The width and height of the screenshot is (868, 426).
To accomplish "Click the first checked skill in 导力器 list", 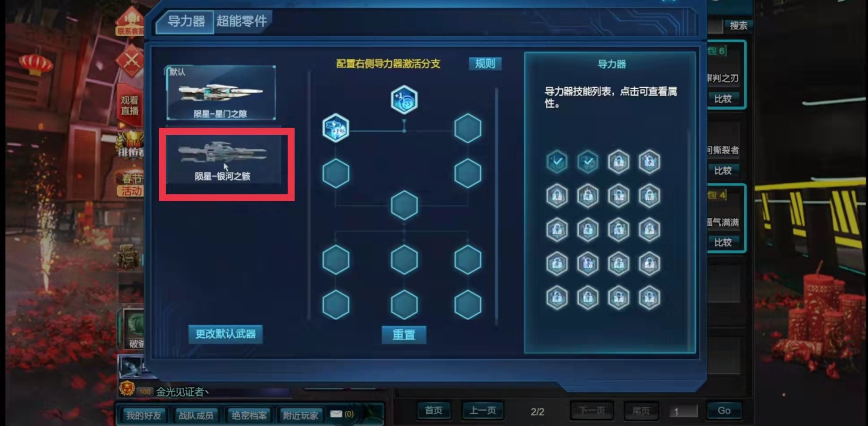I will pyautogui.click(x=557, y=162).
